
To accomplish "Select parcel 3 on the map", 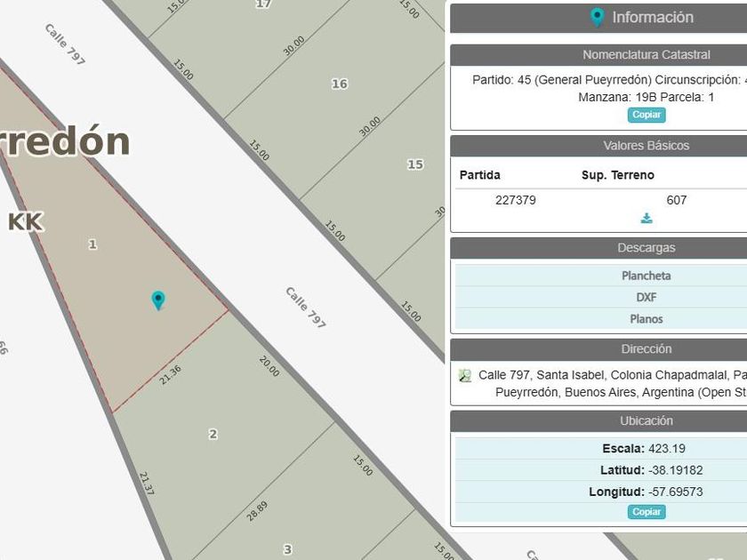I will point(287,549).
